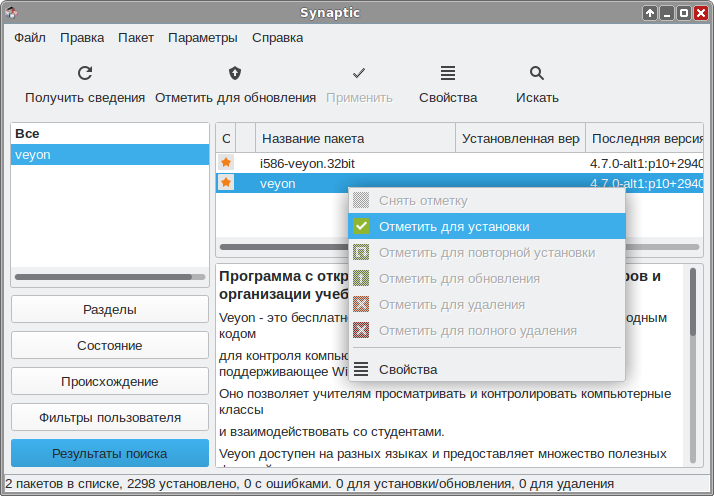
Task: Open the Пакет menu
Action: click(136, 37)
